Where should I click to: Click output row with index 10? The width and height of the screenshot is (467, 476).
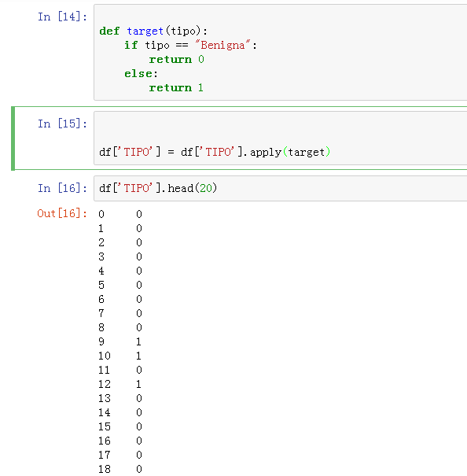tap(120, 356)
